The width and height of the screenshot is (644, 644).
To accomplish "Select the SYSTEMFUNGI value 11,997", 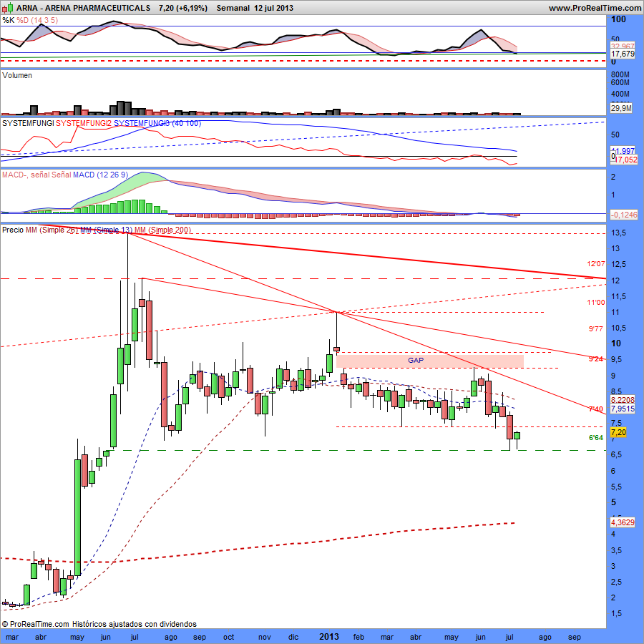I will [623, 151].
